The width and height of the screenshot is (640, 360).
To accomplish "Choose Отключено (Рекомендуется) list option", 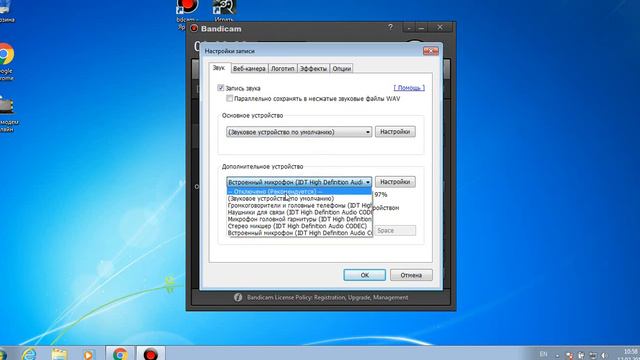I will coord(299,191).
